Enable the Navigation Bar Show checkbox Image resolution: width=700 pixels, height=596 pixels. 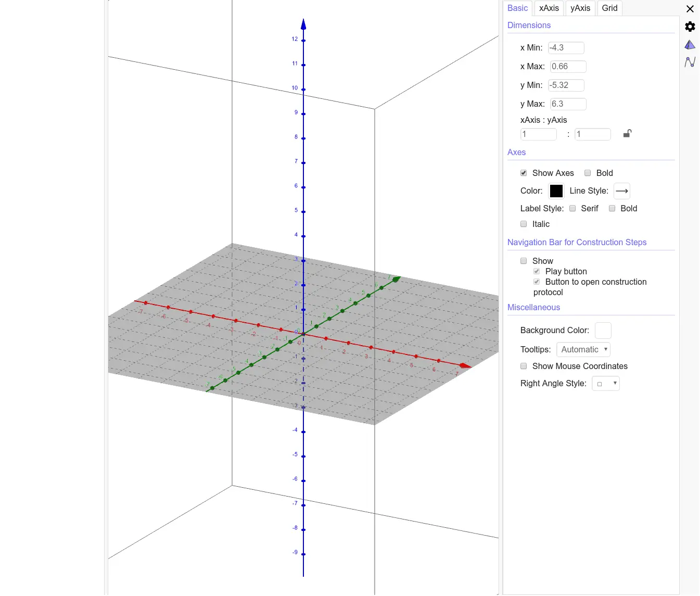click(x=524, y=261)
